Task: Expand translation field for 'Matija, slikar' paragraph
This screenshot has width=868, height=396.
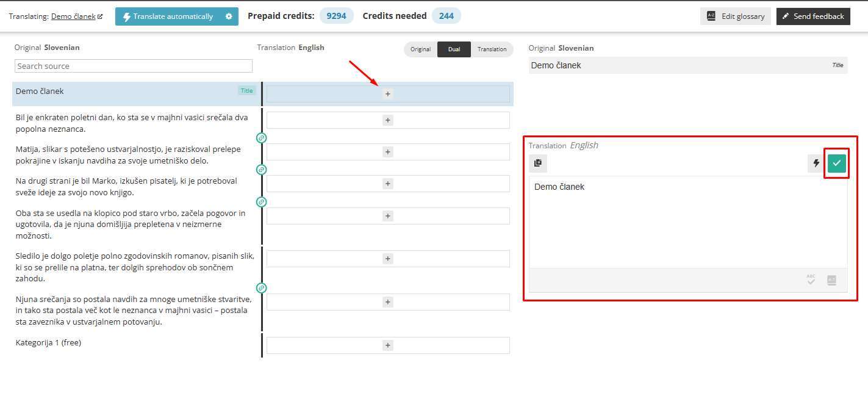Action: 387,152
